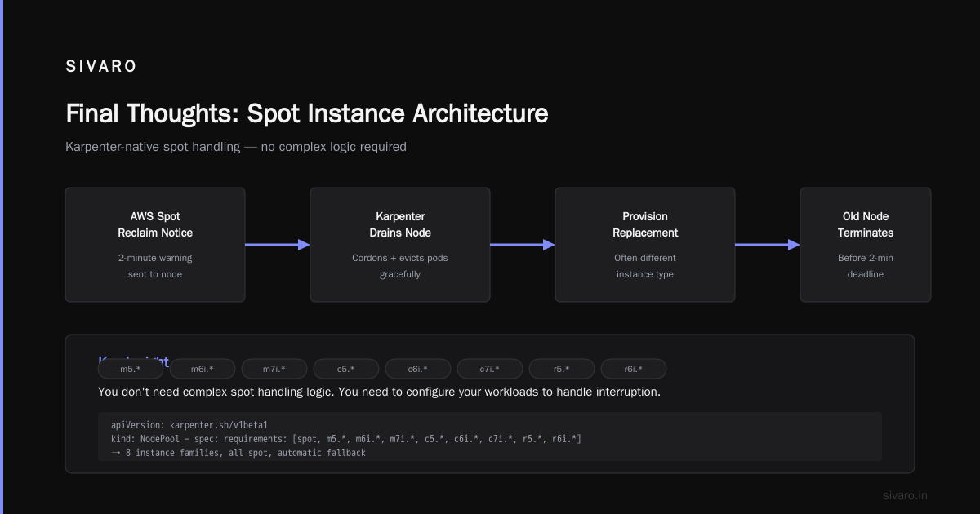Image resolution: width=980 pixels, height=514 pixels.
Task: Select the c7i.* instance family chip
Action: 490,369
